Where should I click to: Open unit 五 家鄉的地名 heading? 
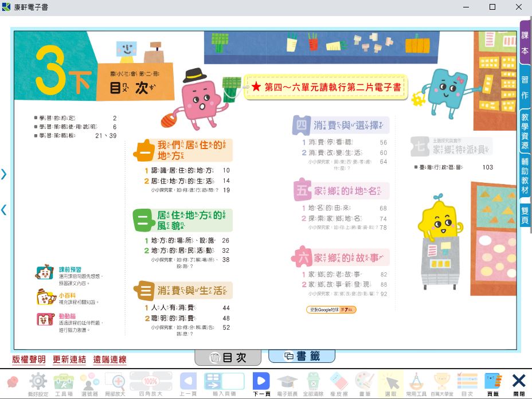(341, 191)
